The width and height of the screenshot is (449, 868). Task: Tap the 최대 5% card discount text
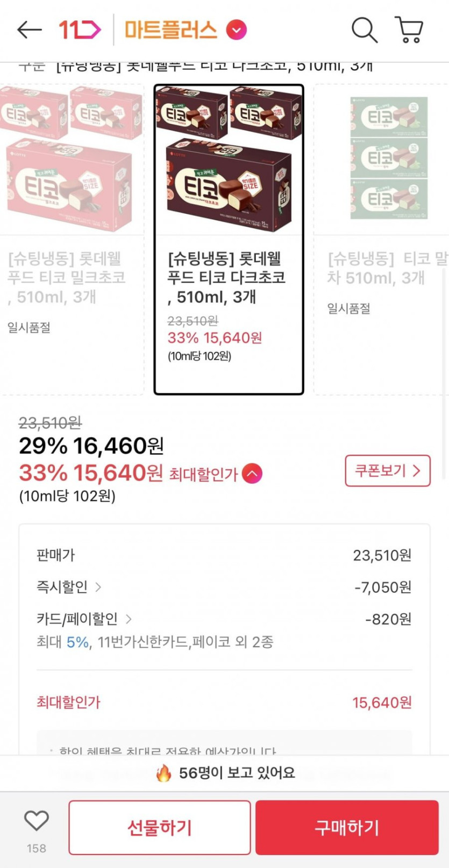(x=155, y=642)
